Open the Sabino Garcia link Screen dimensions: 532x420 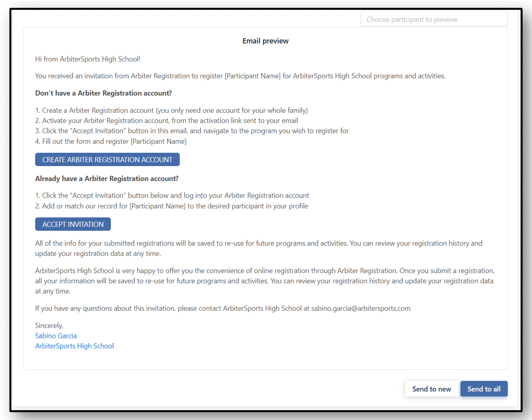(x=56, y=336)
